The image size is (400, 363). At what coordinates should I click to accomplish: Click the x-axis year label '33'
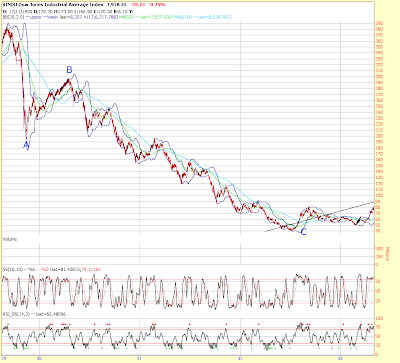pyautogui.click(x=341, y=359)
